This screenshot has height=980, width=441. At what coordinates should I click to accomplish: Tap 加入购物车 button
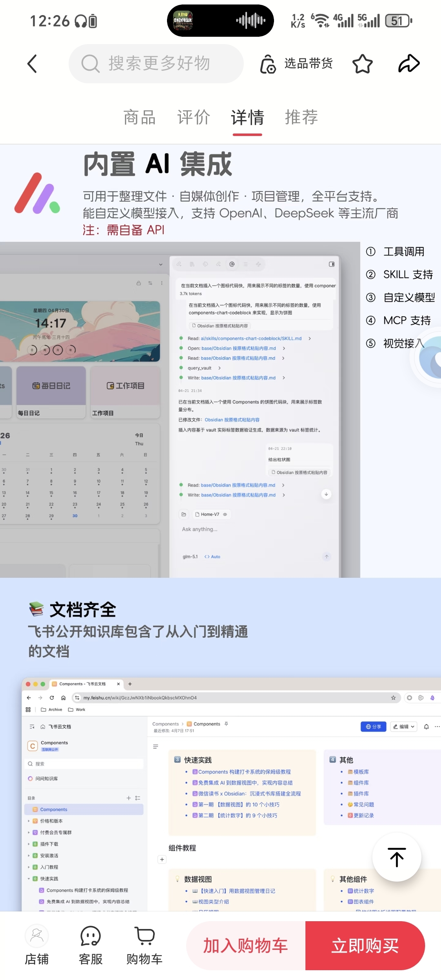point(246,946)
